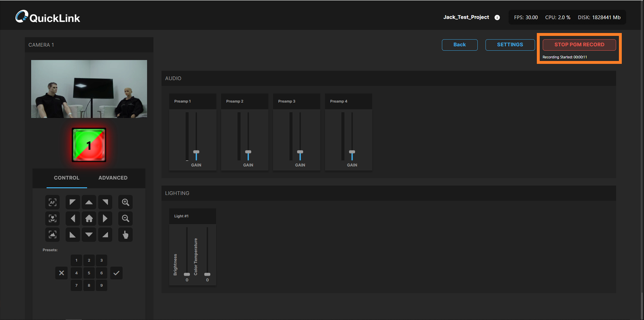
Task: Toggle the Camera 1 tally button
Action: click(x=89, y=145)
